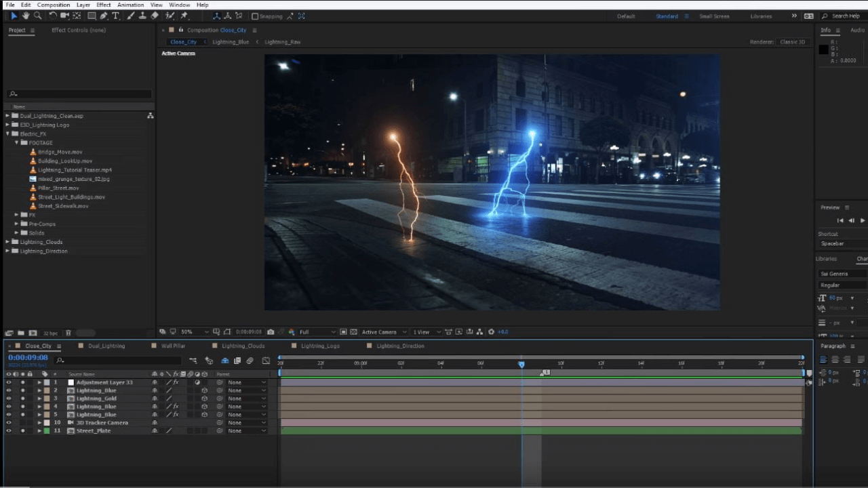Screen dimensions: 868x488
Task: Activate the Horizontal Type tool
Action: pos(116,16)
